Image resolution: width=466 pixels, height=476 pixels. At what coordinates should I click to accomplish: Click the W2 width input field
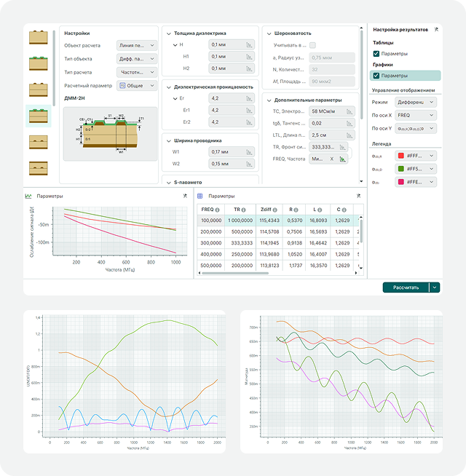click(x=232, y=164)
